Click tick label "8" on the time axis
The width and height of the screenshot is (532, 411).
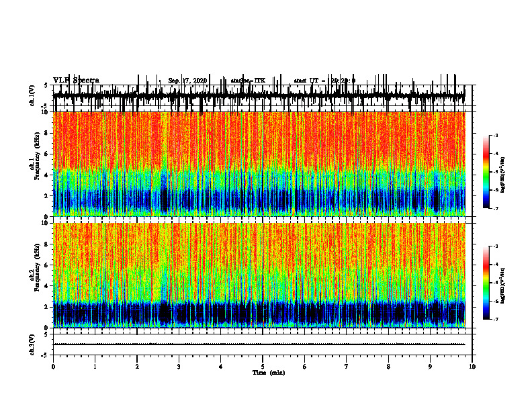point(388,367)
